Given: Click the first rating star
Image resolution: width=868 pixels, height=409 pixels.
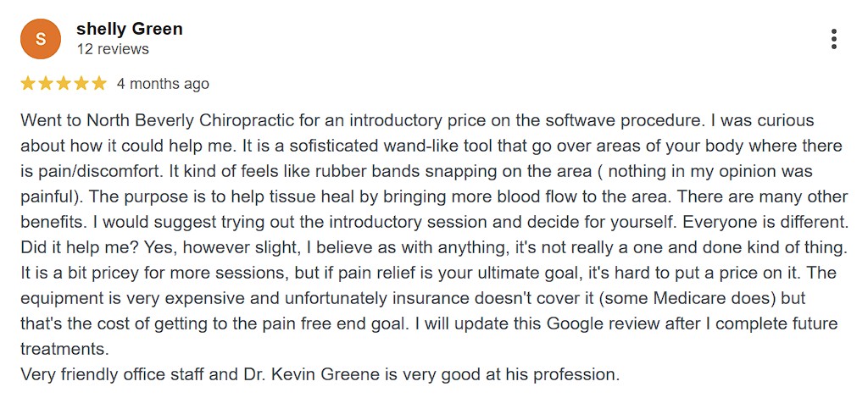Looking at the screenshot, I should (28, 84).
